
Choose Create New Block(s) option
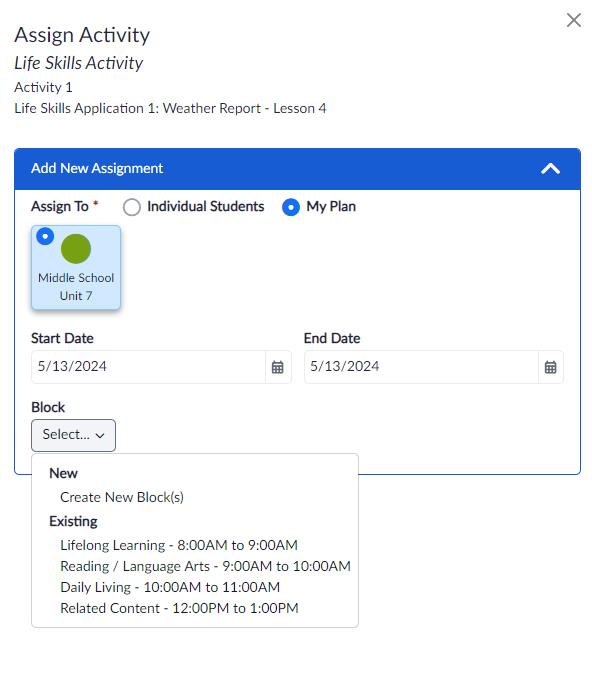coord(122,497)
